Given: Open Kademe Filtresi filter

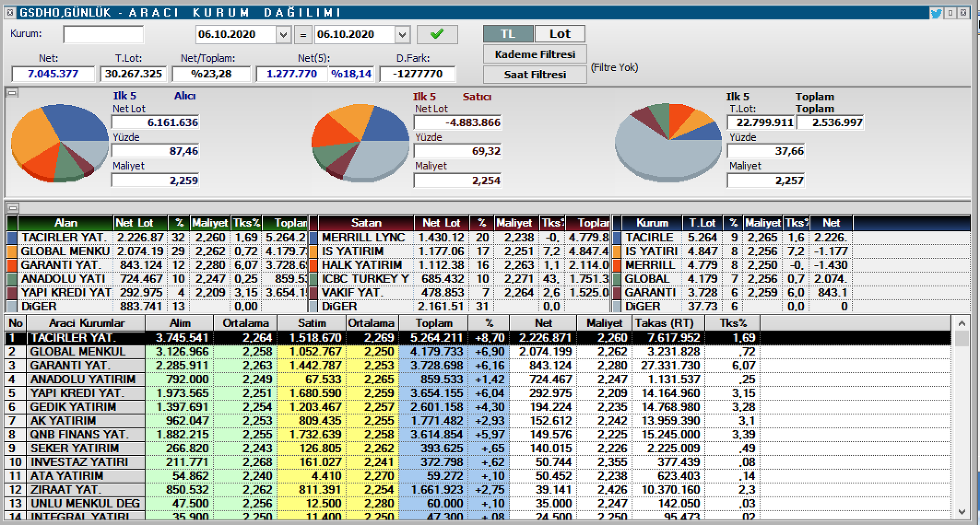Looking at the screenshot, I should 535,55.
